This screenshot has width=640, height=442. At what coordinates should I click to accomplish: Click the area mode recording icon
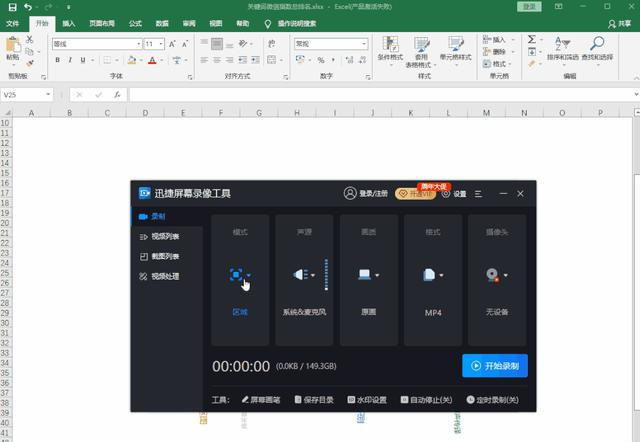tap(236, 275)
